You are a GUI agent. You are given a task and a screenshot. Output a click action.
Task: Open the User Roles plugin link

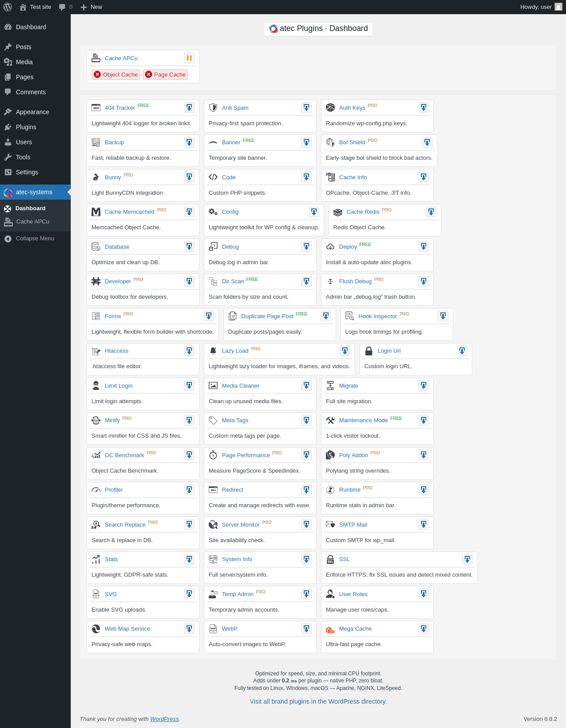pos(353,594)
